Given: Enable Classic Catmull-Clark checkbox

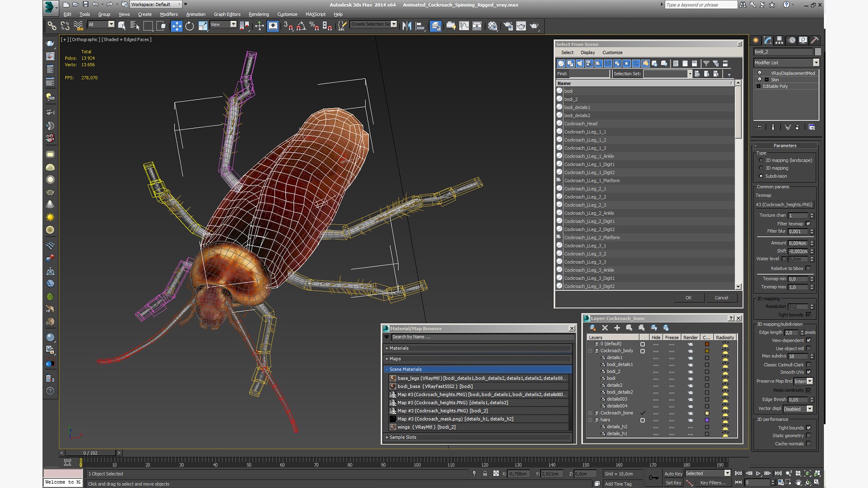Looking at the screenshot, I should (x=808, y=365).
